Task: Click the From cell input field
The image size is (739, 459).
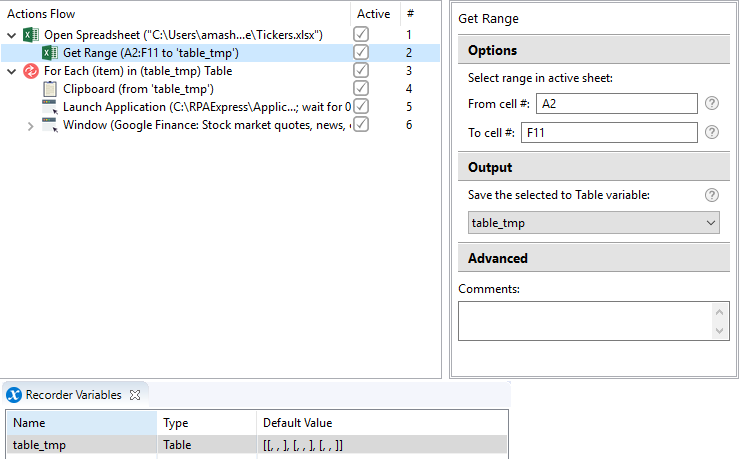Action: click(x=616, y=103)
